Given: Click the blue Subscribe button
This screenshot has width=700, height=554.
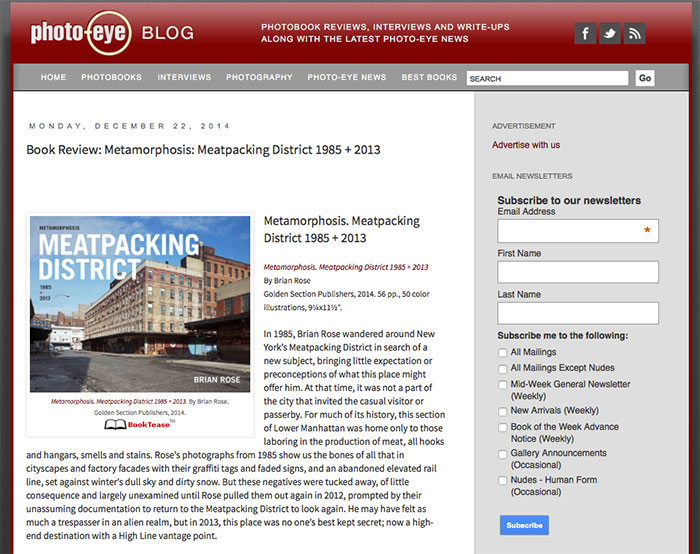Looking at the screenshot, I should tap(525, 525).
